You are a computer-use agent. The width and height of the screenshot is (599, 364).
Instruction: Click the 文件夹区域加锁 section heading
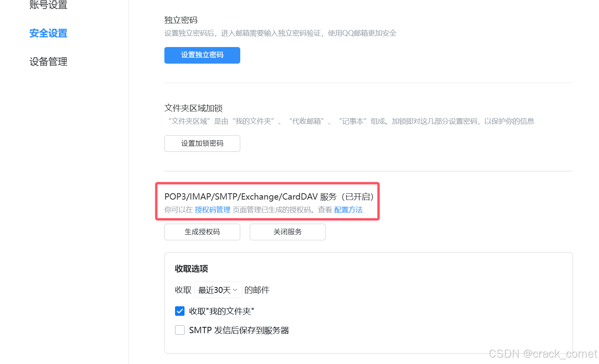pyautogui.click(x=193, y=108)
